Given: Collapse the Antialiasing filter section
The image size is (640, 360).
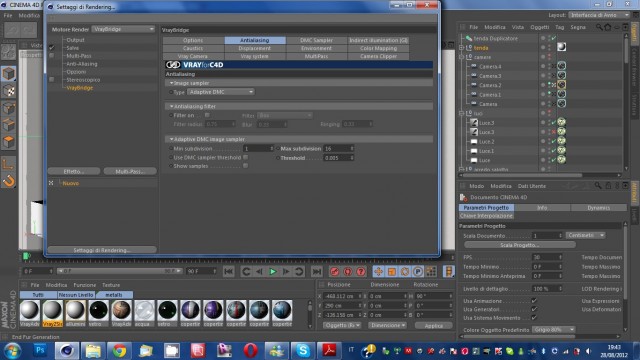Looking at the screenshot, I should 171,106.
